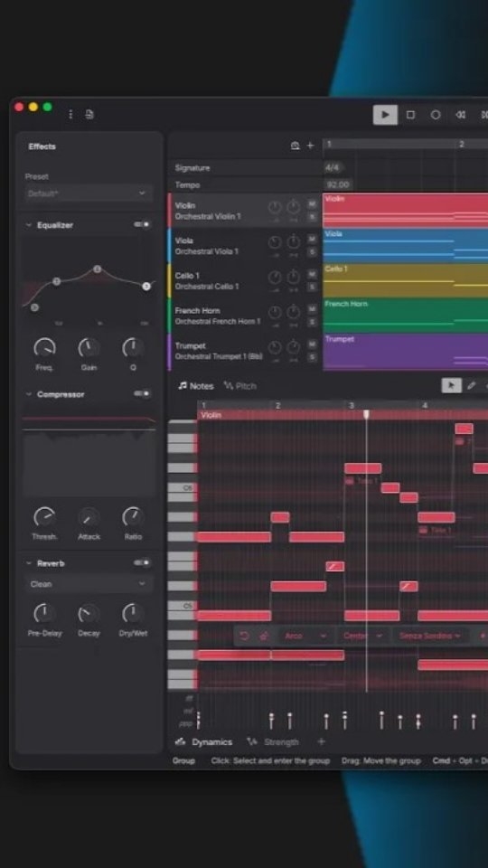The image size is (488, 868).
Task: Select the pointer arrow tool
Action: coord(452,385)
